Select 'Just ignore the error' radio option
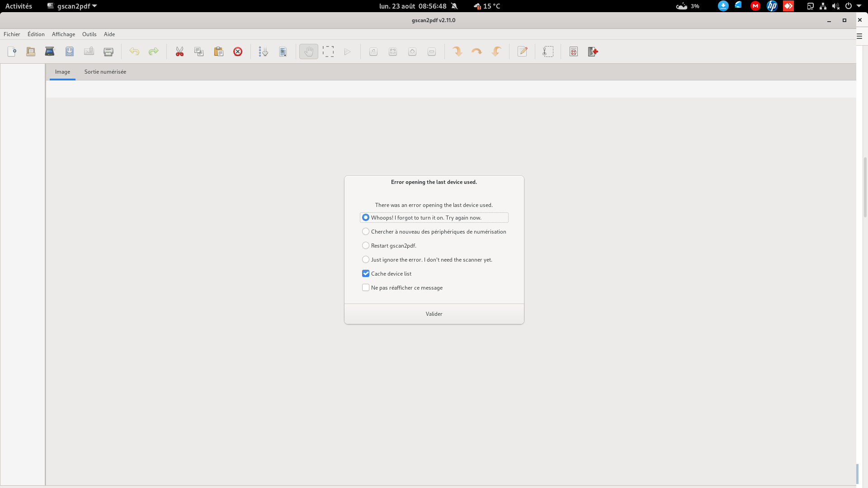The height and width of the screenshot is (488, 868). 427,260
